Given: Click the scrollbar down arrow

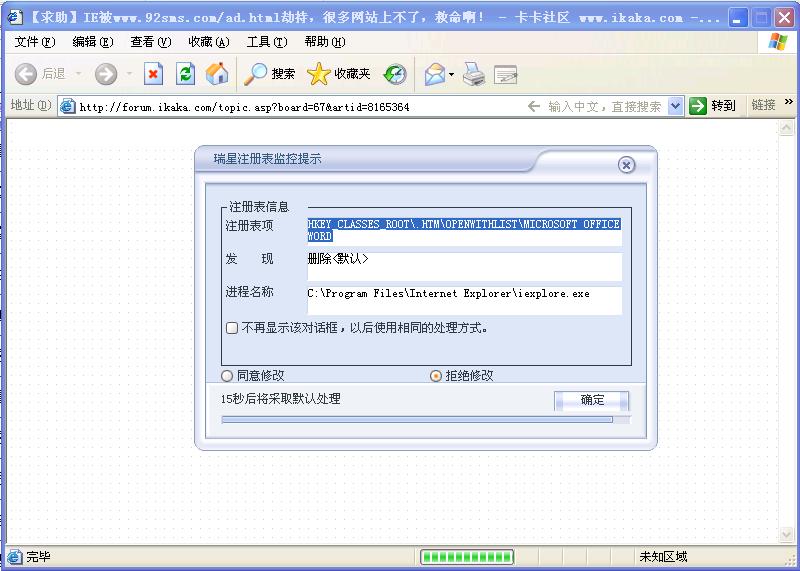Looking at the screenshot, I should pos(786,534).
